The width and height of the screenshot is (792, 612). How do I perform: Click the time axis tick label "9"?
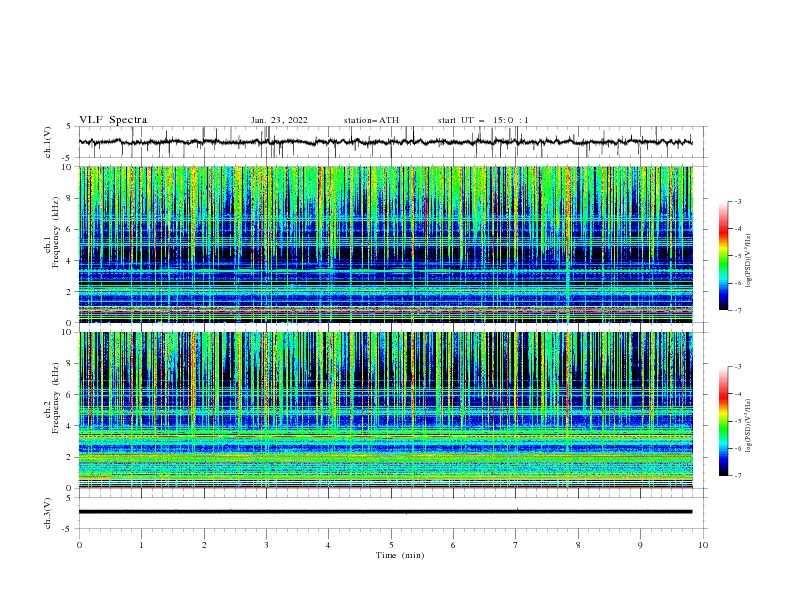point(640,545)
